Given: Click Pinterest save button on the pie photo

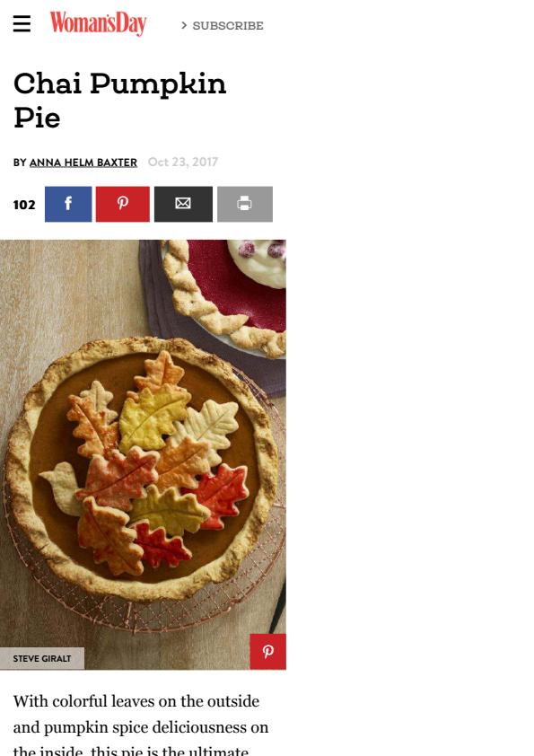Looking at the screenshot, I should pyautogui.click(x=268, y=652).
